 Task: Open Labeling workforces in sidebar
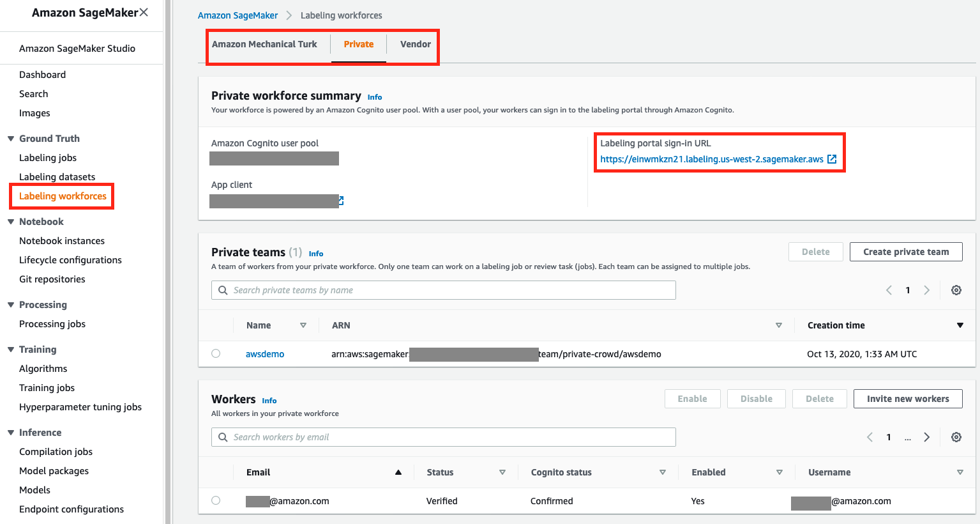[x=63, y=196]
